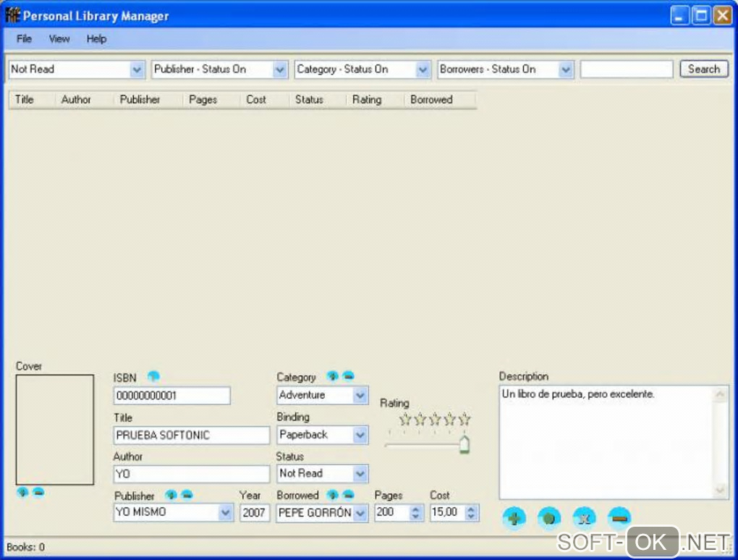
Task: Click the Title field PRUEBA SOFTONIC
Action: (192, 436)
